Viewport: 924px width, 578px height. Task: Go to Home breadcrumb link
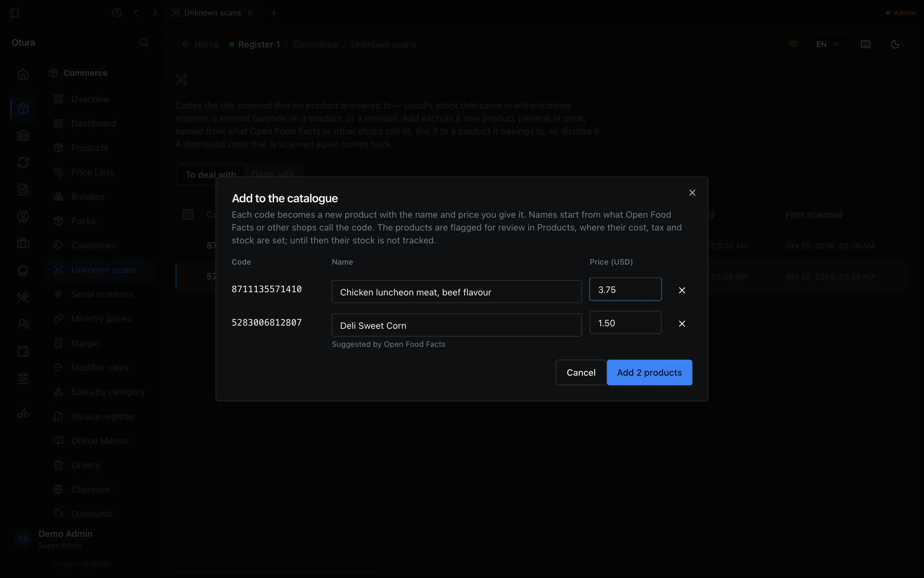(207, 44)
